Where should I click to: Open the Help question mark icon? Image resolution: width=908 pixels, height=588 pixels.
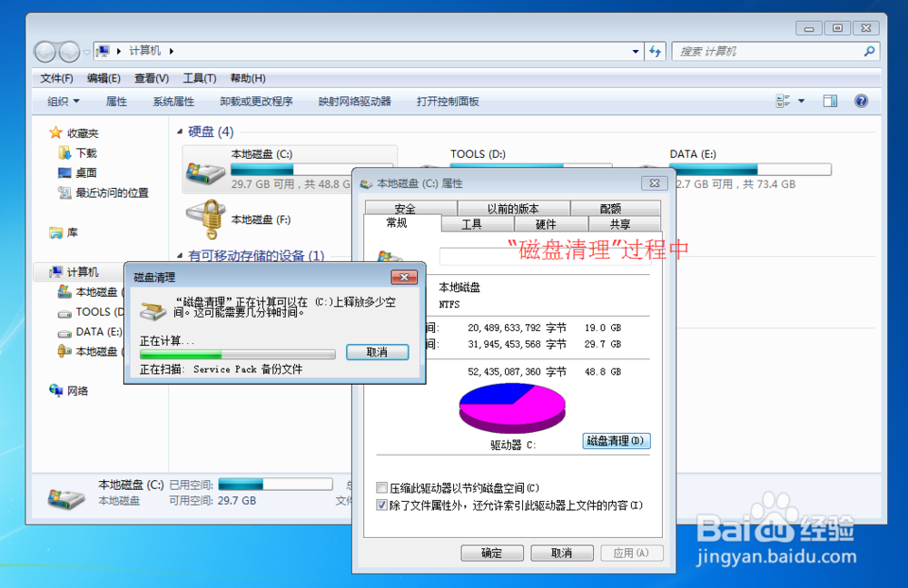coord(861,102)
